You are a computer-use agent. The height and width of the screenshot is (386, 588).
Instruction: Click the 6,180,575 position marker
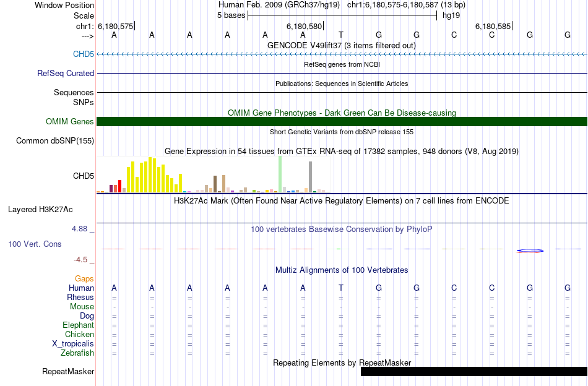[116, 26]
